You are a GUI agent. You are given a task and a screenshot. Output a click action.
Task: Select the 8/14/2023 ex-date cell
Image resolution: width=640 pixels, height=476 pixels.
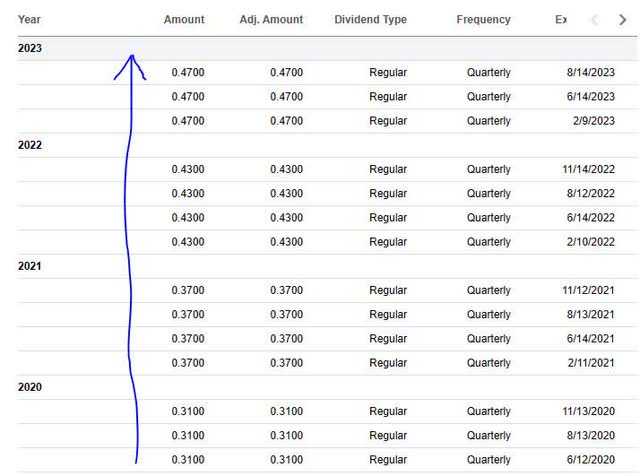tap(591, 73)
